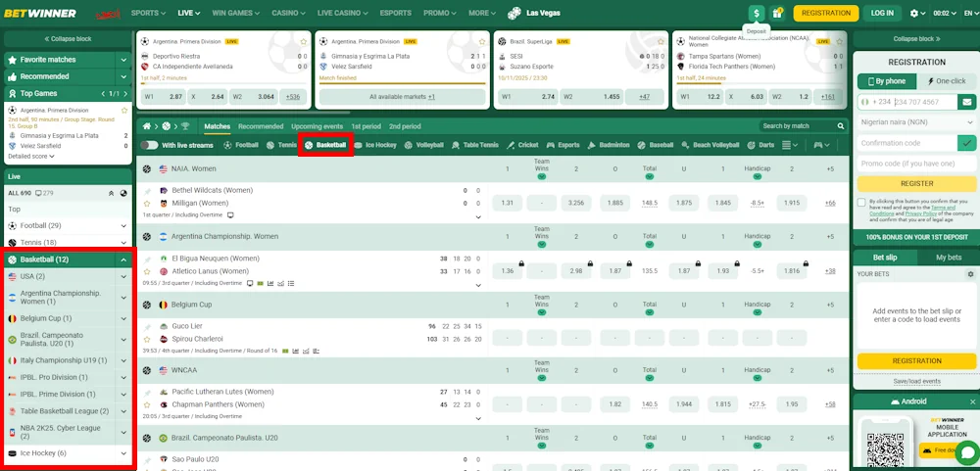Collapse the left block

coord(68,39)
